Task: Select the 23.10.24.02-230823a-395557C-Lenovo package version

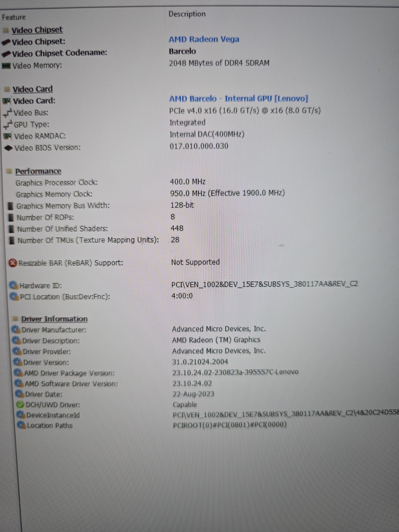Action: click(x=235, y=372)
